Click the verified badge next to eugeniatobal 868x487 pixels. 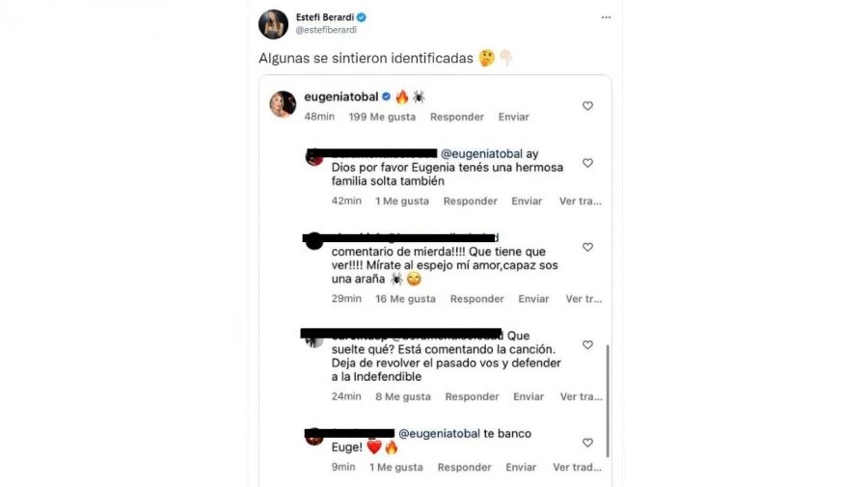(x=387, y=96)
